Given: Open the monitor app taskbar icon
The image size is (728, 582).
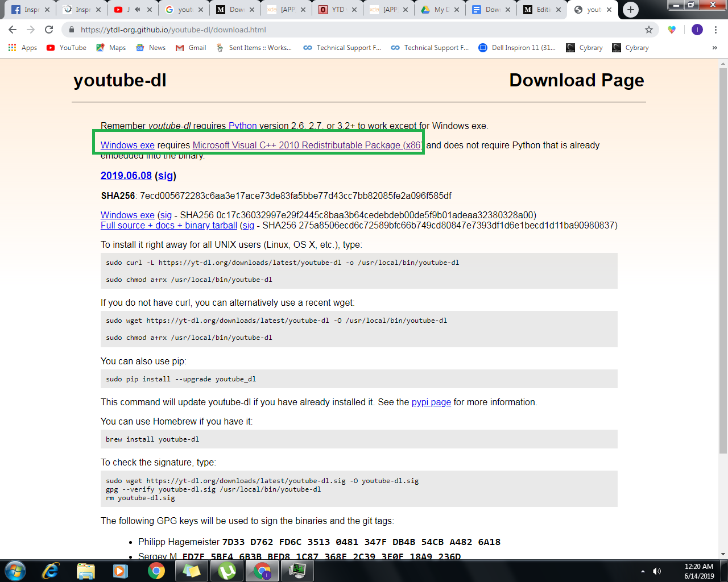Looking at the screenshot, I should 297,571.
